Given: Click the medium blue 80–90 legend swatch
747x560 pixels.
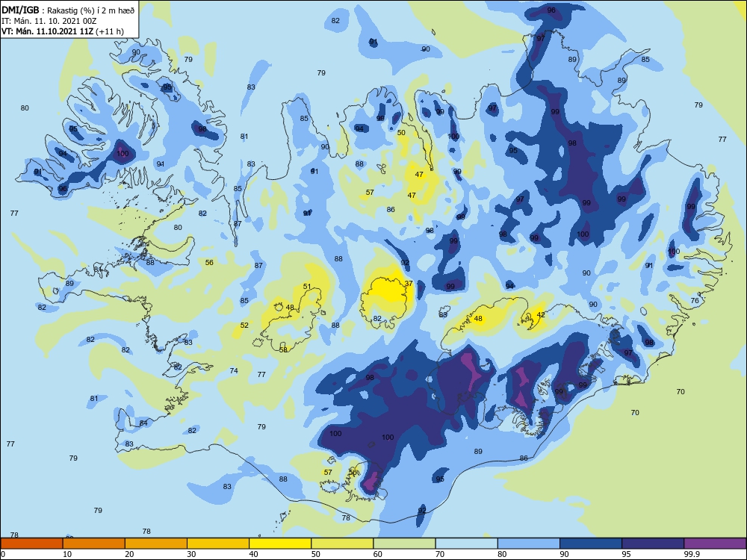Looking at the screenshot, I should [529, 544].
